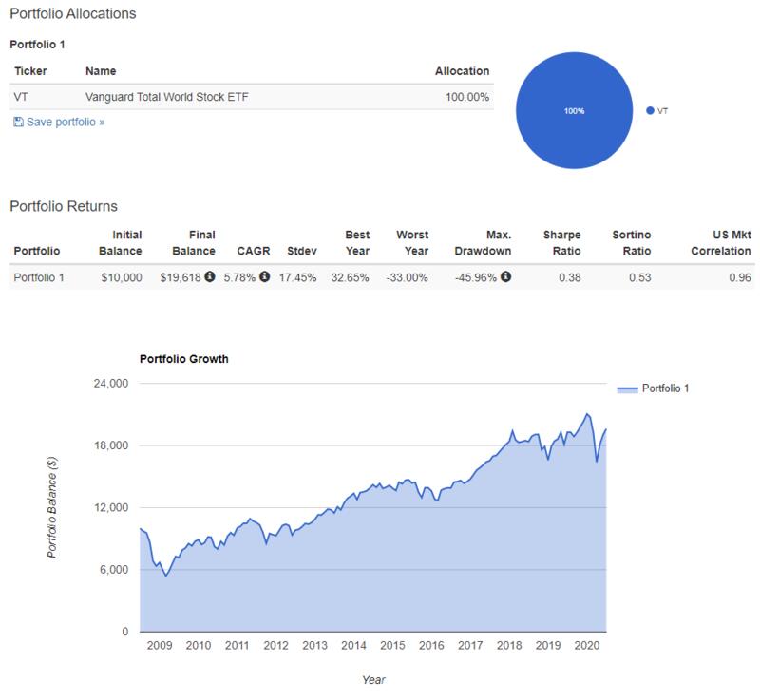760x700 pixels.
Task: Click the US Mkt Correlation column header
Action: pos(718,242)
